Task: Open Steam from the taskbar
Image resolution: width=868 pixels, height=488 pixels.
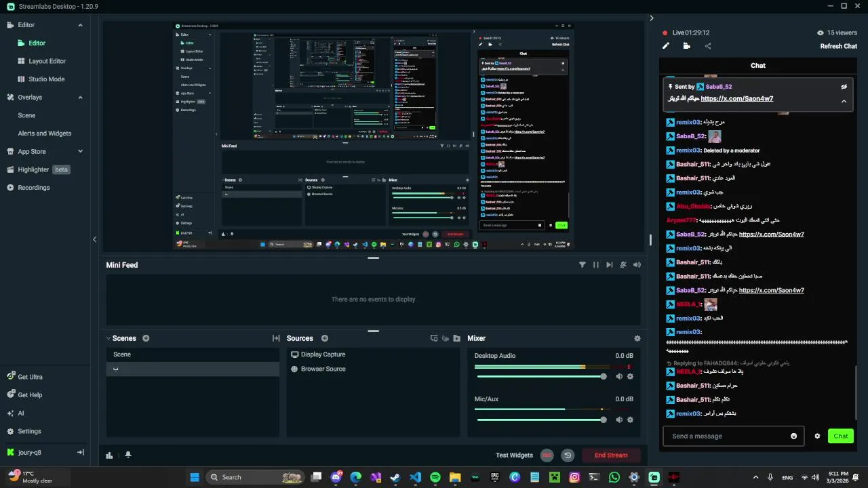Action: click(x=395, y=477)
